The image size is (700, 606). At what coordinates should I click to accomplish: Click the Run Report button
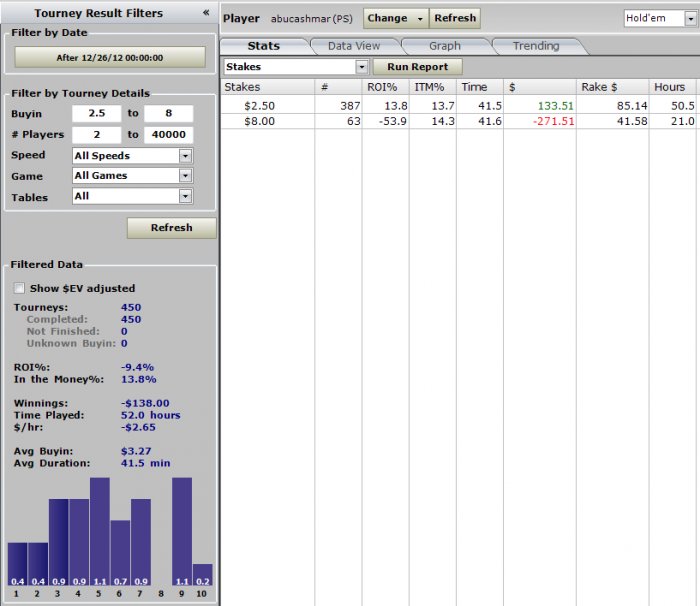[417, 67]
